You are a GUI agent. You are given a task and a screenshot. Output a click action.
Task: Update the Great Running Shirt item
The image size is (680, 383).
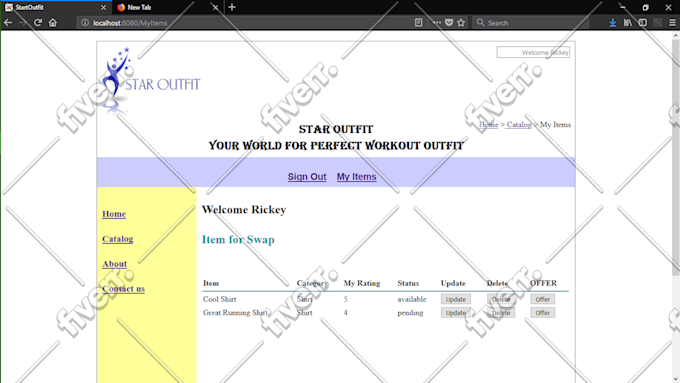(456, 313)
